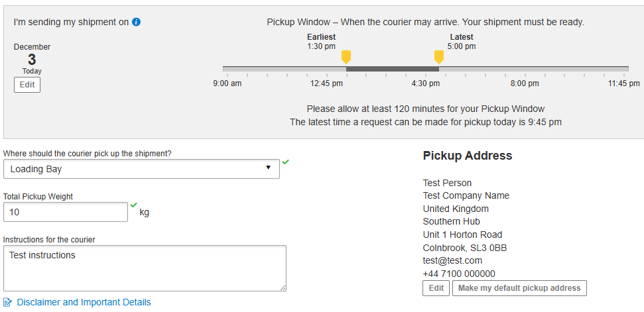Focus the Total Pickup Weight field

click(66, 212)
